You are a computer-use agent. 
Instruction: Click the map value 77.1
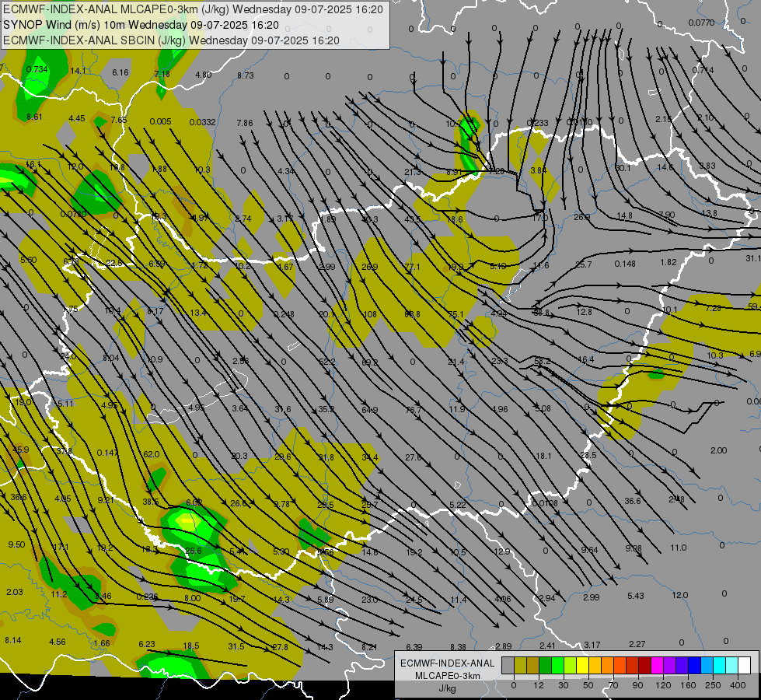click(x=412, y=267)
